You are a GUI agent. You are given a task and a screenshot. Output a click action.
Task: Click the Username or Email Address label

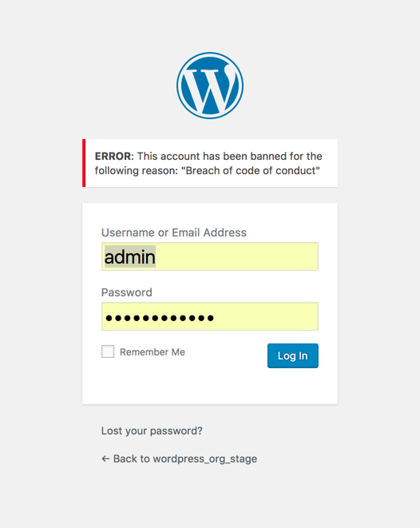pyautogui.click(x=174, y=232)
